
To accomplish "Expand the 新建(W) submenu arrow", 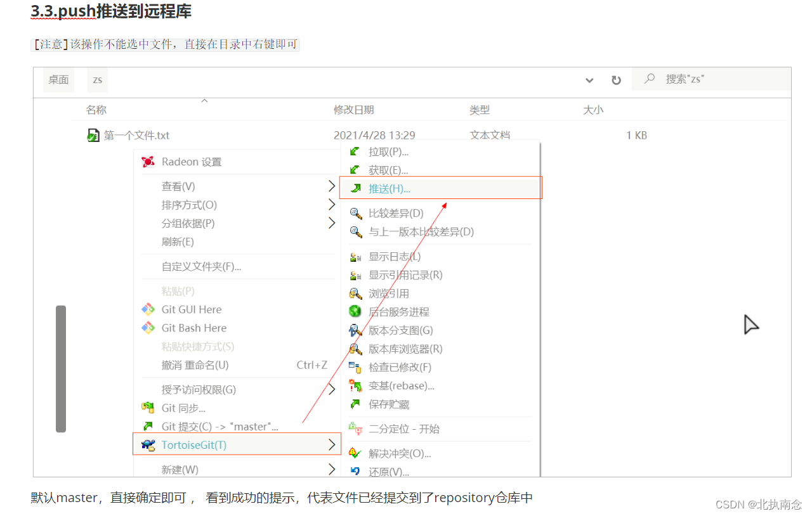I will [331, 469].
